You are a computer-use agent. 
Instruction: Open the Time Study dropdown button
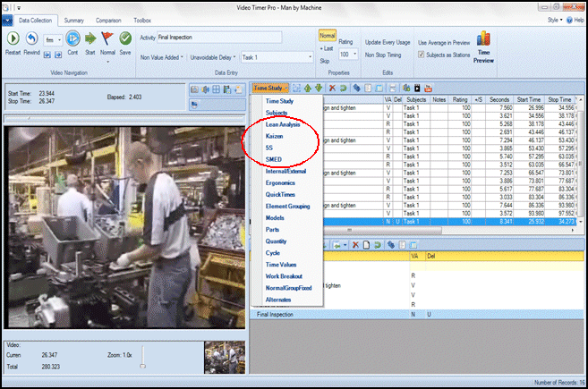[x=270, y=88]
